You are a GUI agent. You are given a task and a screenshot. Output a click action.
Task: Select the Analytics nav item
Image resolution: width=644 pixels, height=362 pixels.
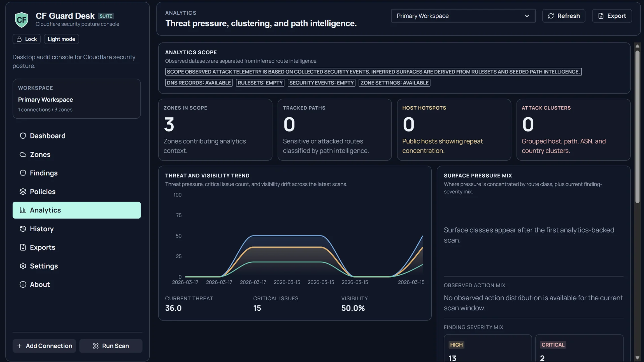coord(77,210)
